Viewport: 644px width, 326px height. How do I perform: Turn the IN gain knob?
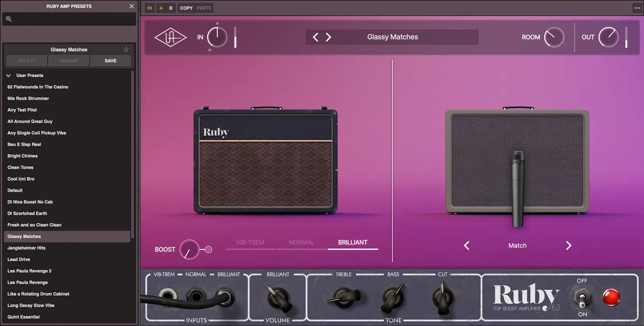216,37
